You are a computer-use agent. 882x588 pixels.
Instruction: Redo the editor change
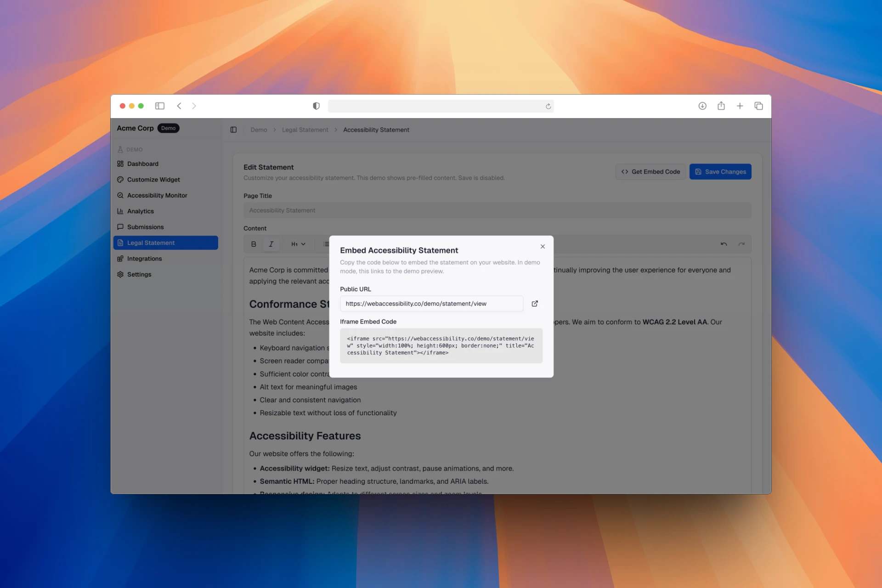coord(741,244)
